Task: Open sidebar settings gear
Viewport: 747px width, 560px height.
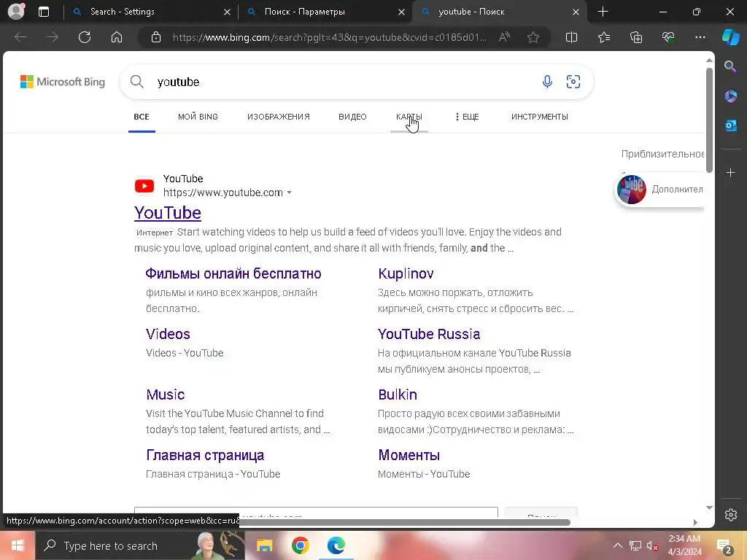Action: click(731, 515)
